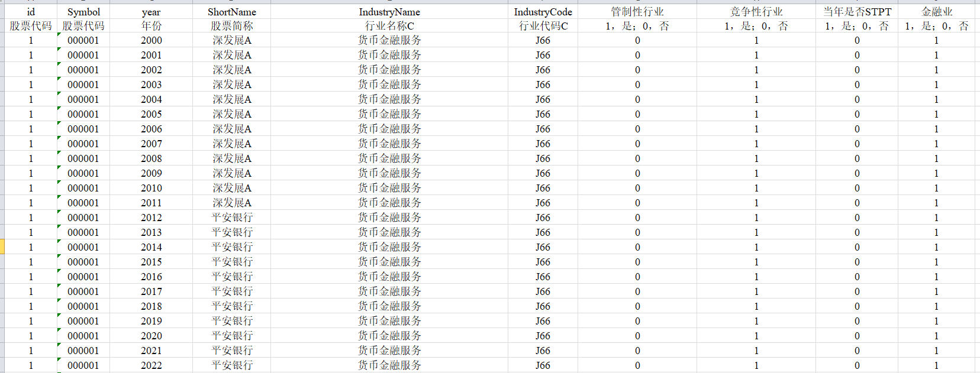Select the year cell '2009'
The image size is (980, 373).
coord(151,173)
